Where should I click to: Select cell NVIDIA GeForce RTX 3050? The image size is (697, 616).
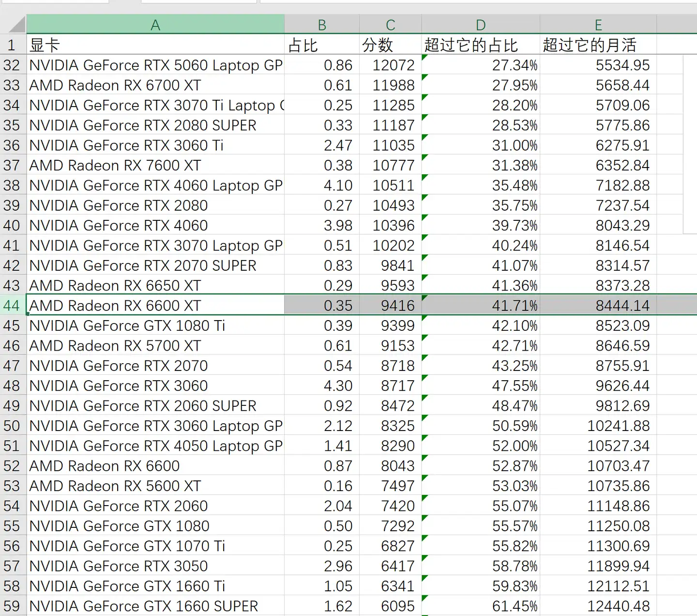pyautogui.click(x=155, y=566)
